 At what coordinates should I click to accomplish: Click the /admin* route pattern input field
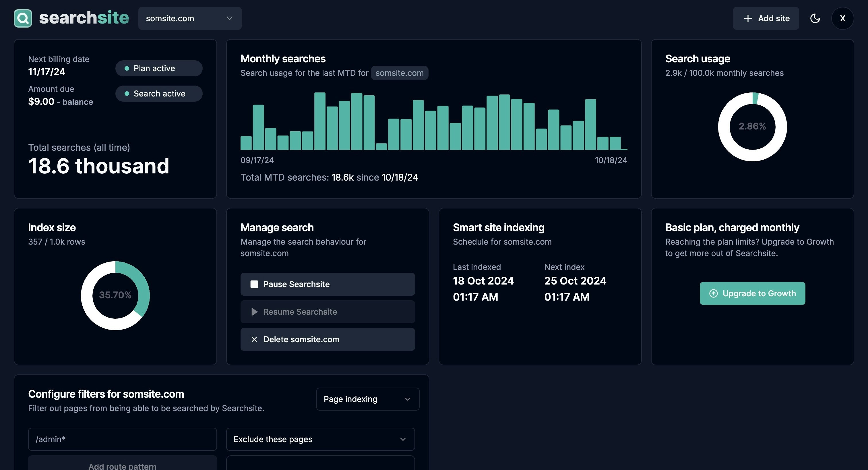tap(122, 439)
